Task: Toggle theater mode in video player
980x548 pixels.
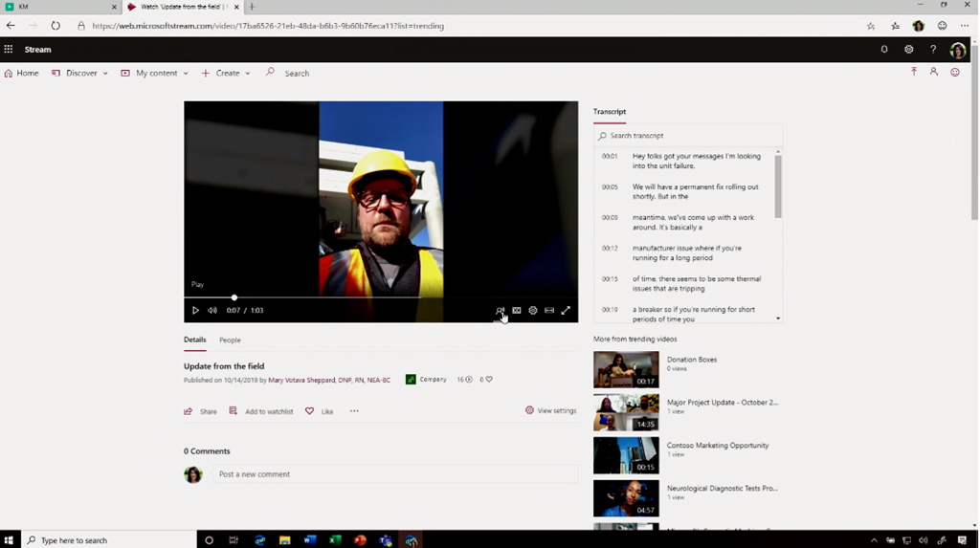Action: 549,311
